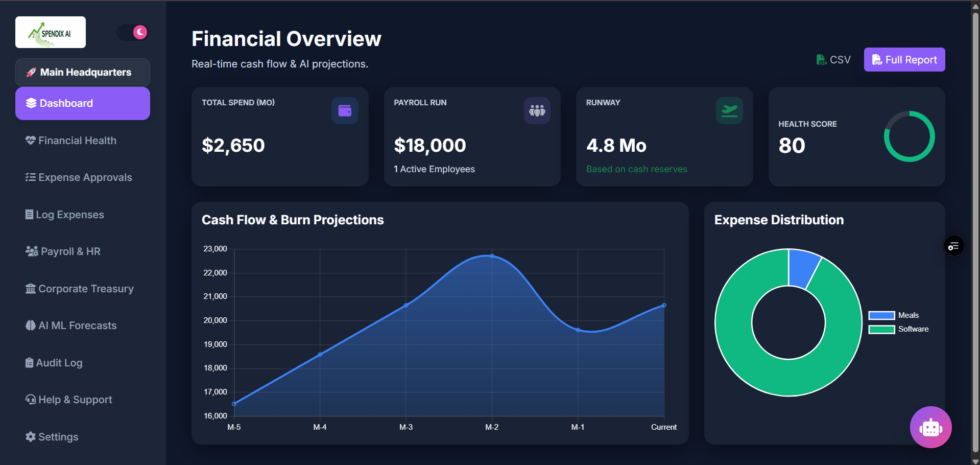Toggle the dark mode switch

[x=132, y=32]
